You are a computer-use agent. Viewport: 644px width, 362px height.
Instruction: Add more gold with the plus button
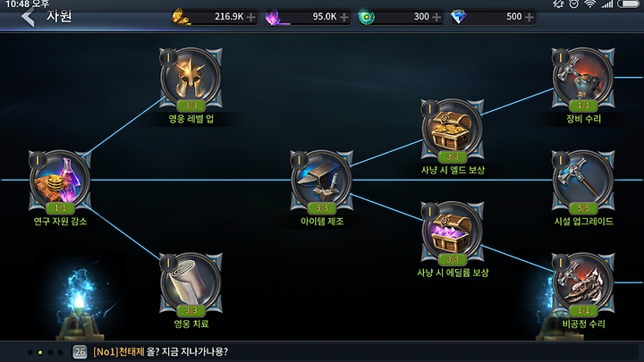[251, 17]
